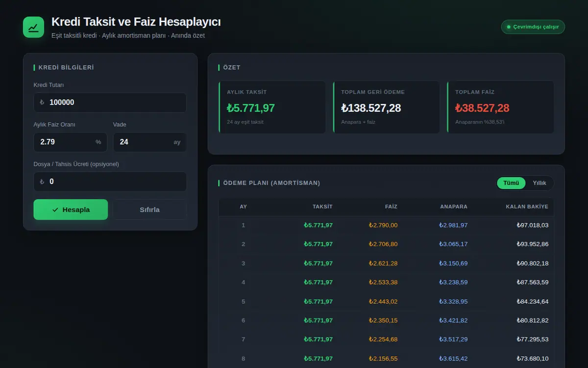Click the 'ay' suffix in the Vade field
Viewport: 588px width, 368px height.
coord(177,142)
